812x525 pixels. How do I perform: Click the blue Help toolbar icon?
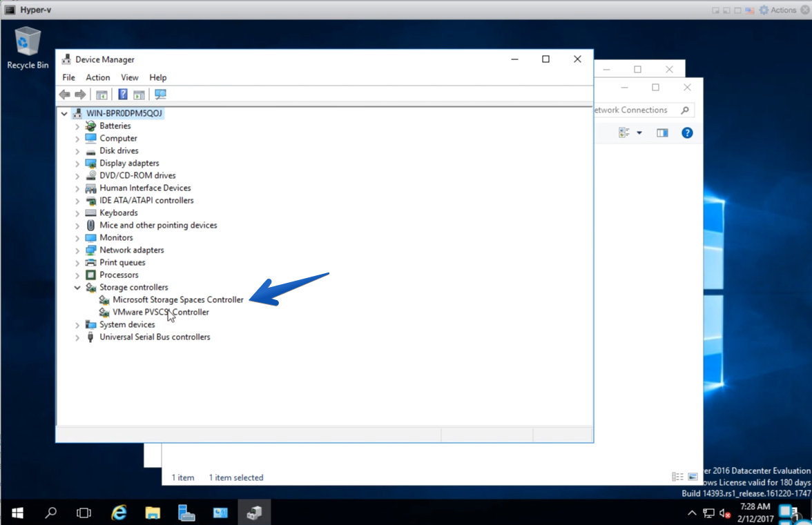[123, 94]
